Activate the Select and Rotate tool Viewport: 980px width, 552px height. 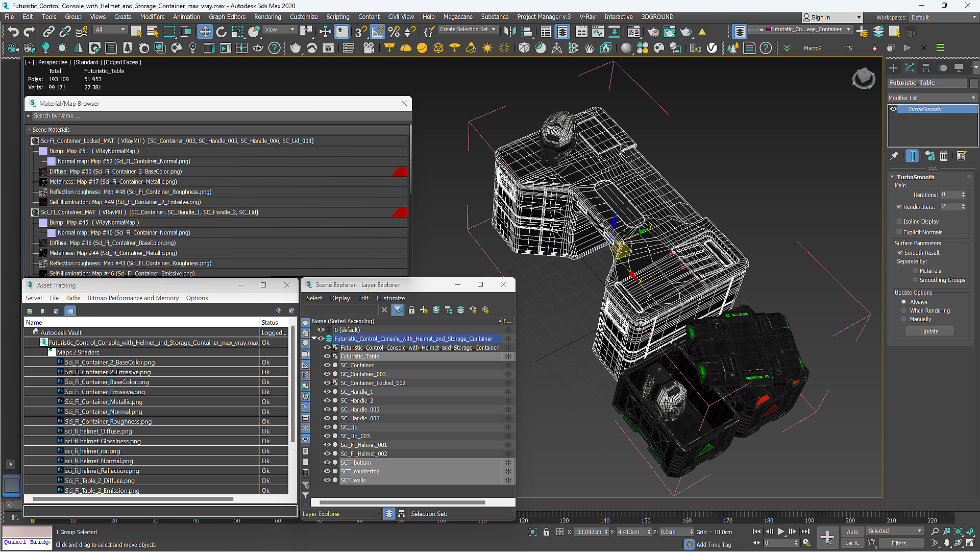221,32
